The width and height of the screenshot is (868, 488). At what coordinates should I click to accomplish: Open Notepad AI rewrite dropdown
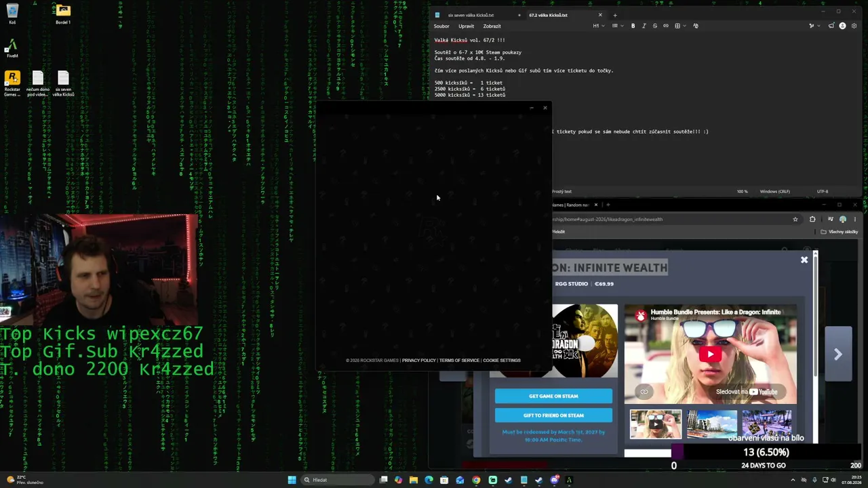[x=813, y=26]
